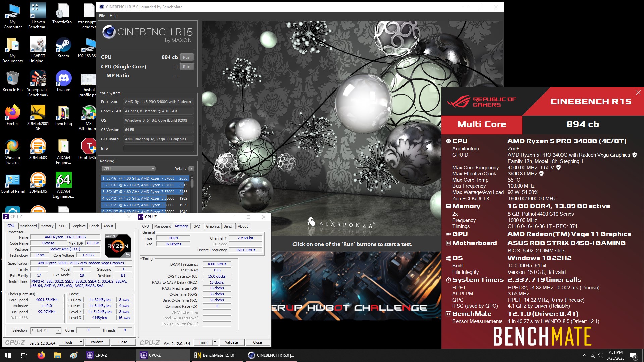The height and width of the screenshot is (362, 644).
Task: Run the CPU (Single Core) test
Action: click(187, 67)
